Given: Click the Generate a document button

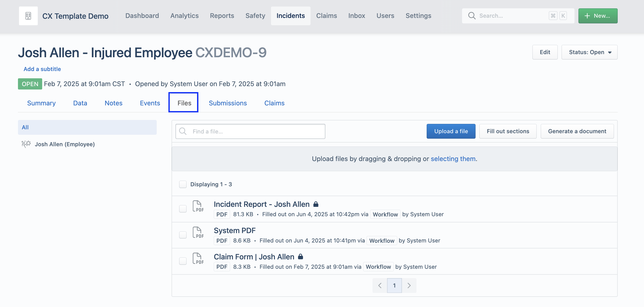Looking at the screenshot, I should point(577,131).
